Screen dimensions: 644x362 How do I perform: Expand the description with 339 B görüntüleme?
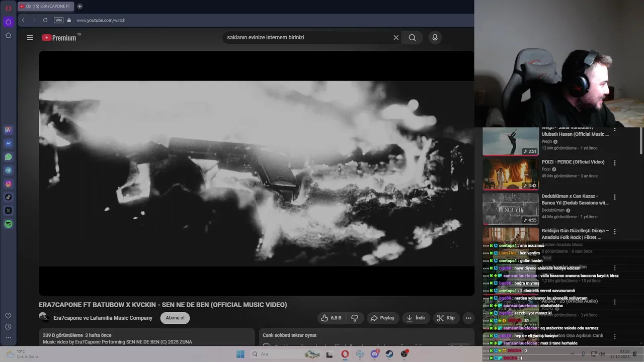click(x=146, y=338)
